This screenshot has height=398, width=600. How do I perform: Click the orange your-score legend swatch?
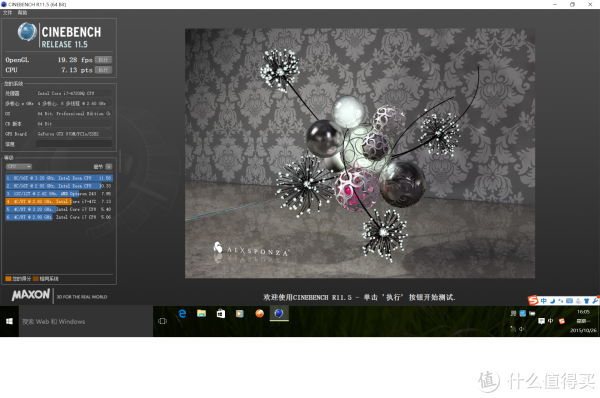[x=8, y=279]
